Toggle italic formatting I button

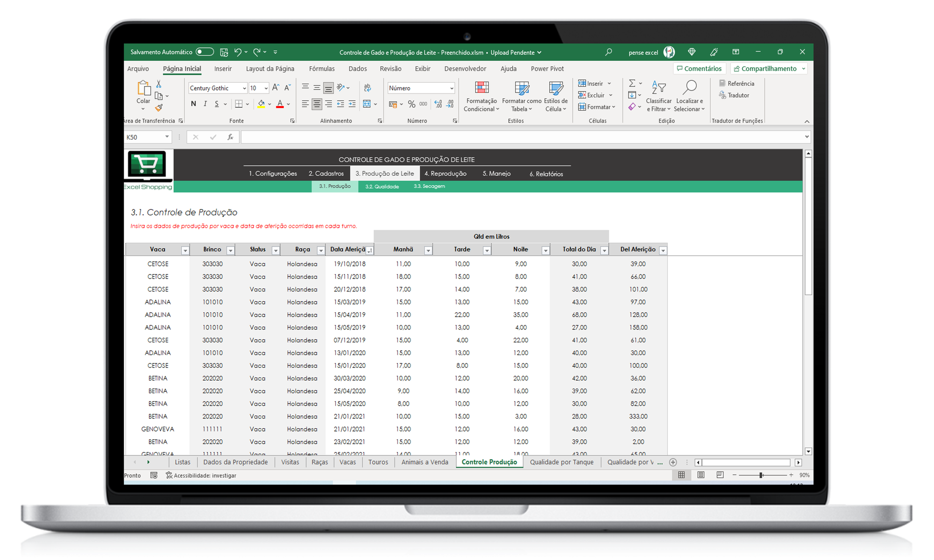(205, 104)
